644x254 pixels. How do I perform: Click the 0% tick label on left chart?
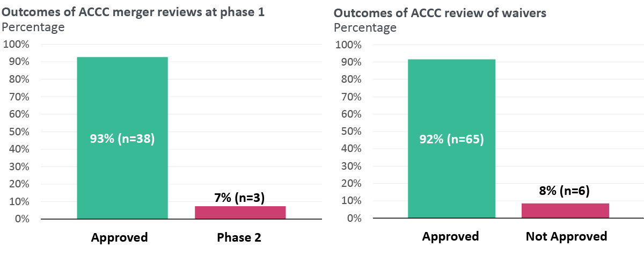[x=21, y=219]
